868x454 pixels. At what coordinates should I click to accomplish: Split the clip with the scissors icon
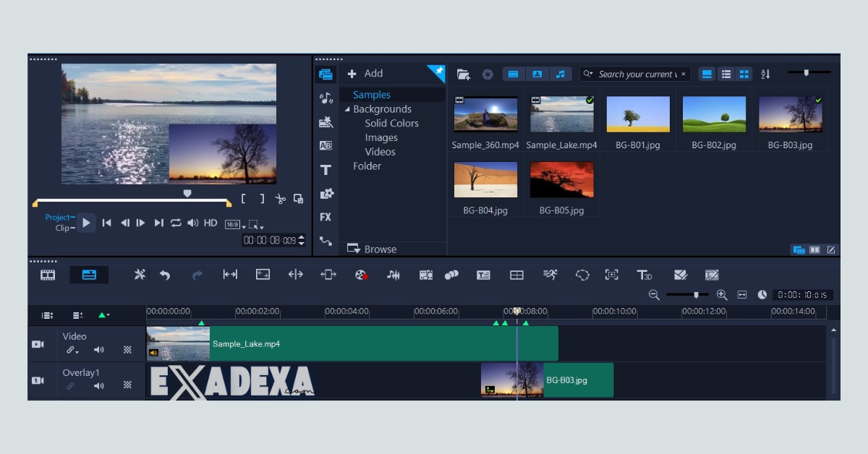coord(281,199)
